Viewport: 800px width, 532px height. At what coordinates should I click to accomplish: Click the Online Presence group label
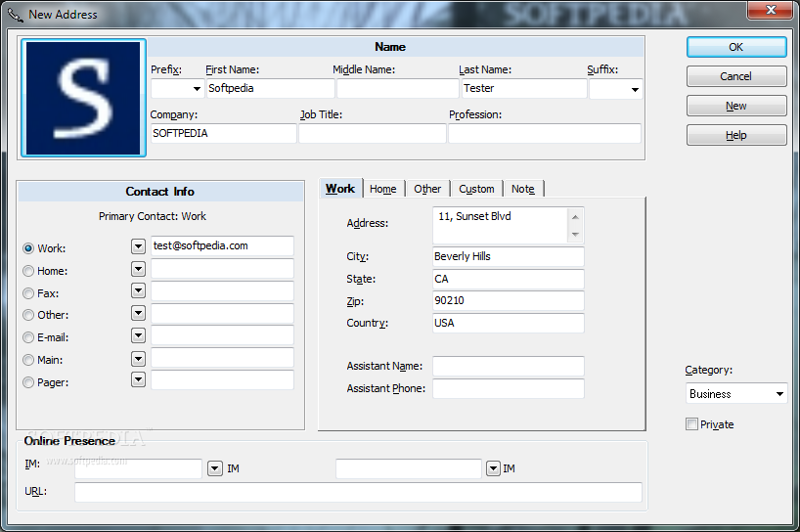(69, 441)
